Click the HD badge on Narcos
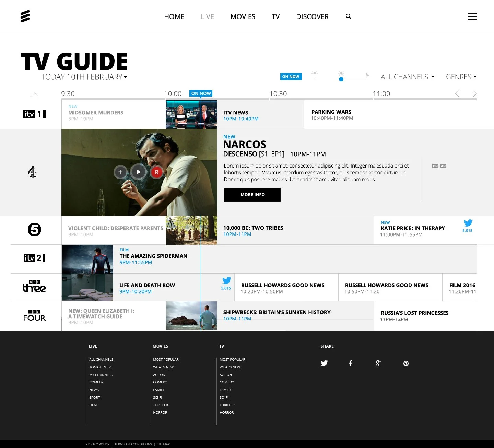The width and height of the screenshot is (494, 448). tap(435, 166)
